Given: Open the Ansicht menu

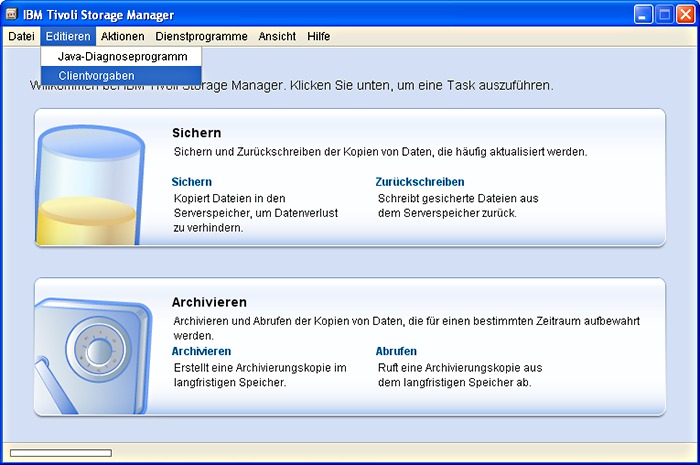Looking at the screenshot, I should tap(277, 36).
